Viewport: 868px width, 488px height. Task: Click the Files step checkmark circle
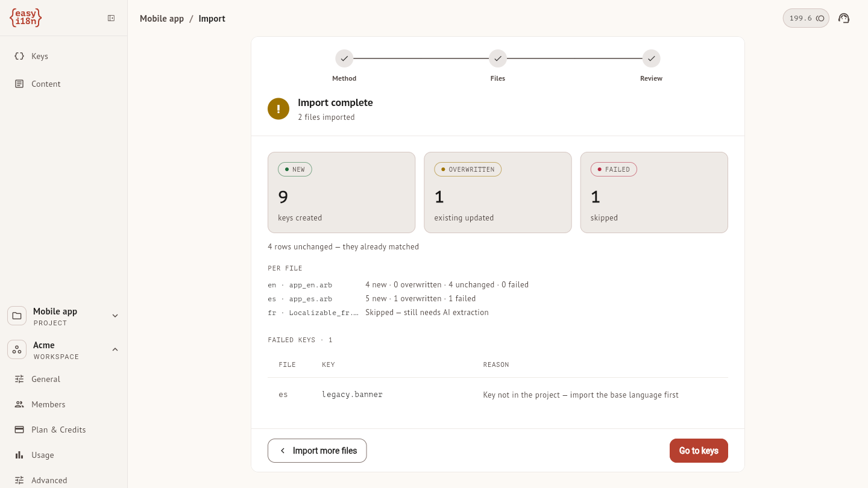(x=497, y=58)
